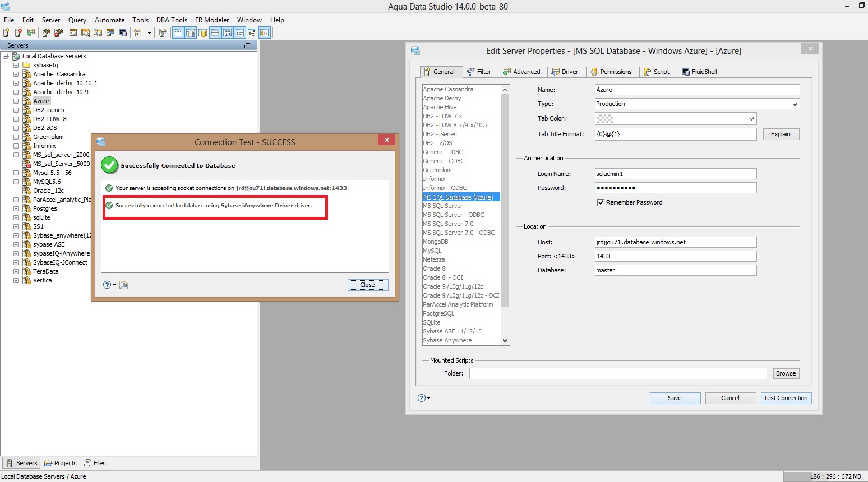Image resolution: width=868 pixels, height=482 pixels.
Task: Click the sybaseIq folder icon in the tree
Action: pyautogui.click(x=26, y=65)
